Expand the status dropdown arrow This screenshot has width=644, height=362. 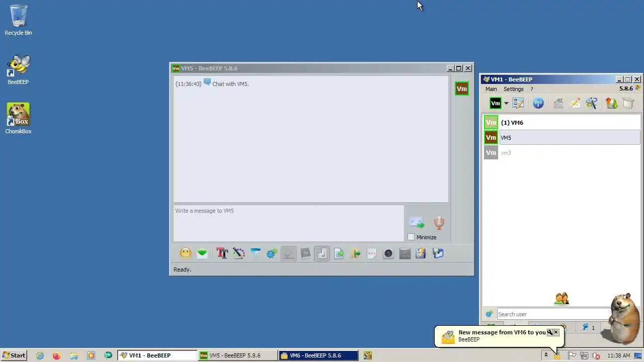pyautogui.click(x=506, y=104)
